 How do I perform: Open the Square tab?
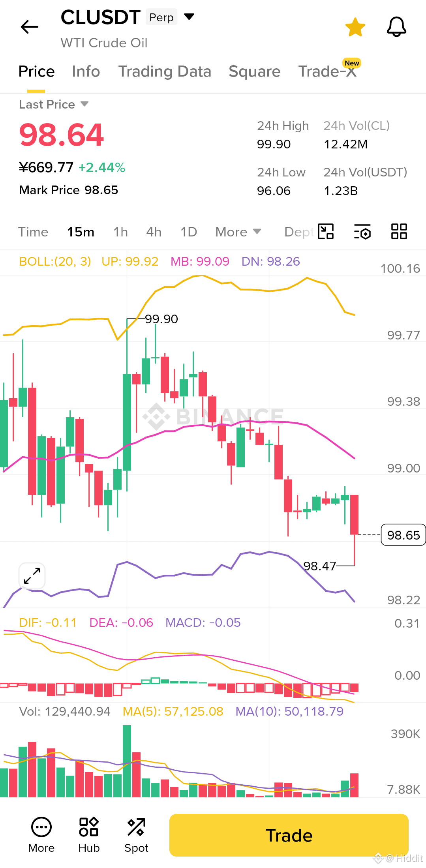tap(255, 71)
